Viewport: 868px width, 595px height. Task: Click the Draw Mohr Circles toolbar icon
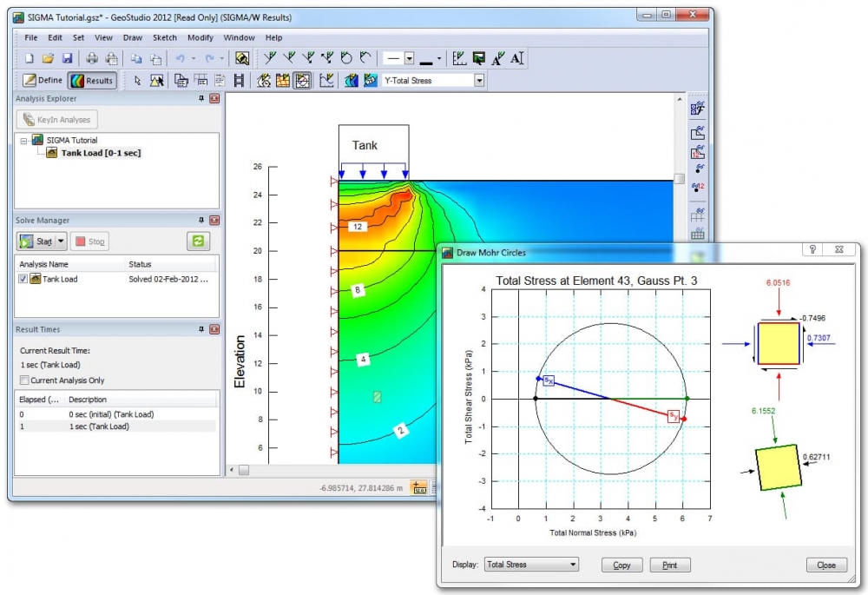[x=302, y=80]
